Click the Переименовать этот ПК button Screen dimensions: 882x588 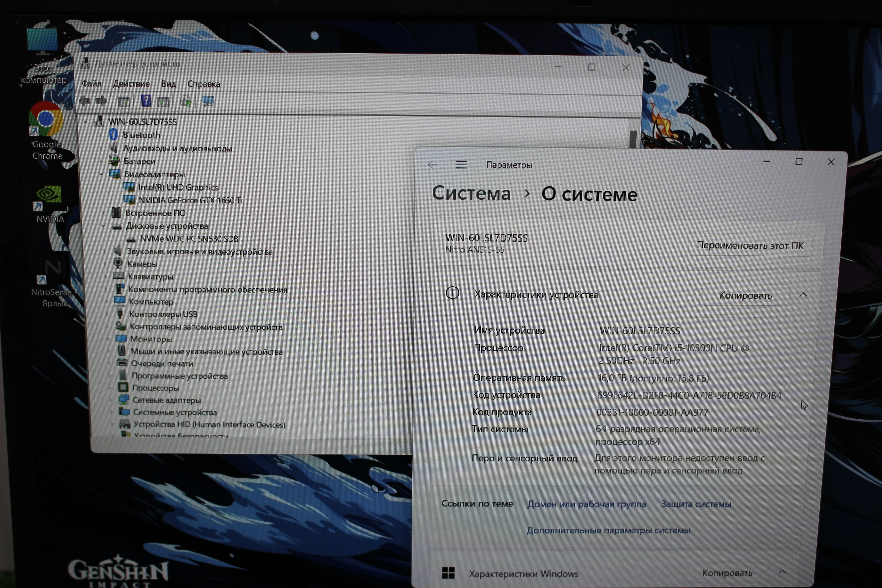click(x=750, y=245)
